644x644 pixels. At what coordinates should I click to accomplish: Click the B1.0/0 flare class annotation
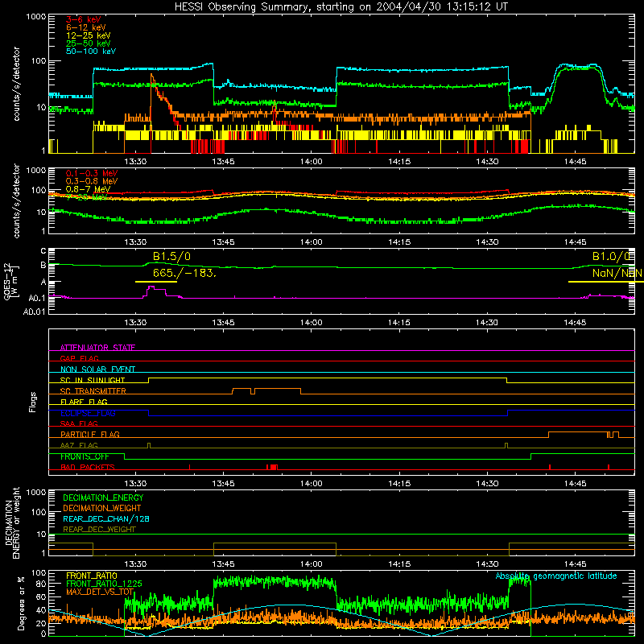[611, 257]
